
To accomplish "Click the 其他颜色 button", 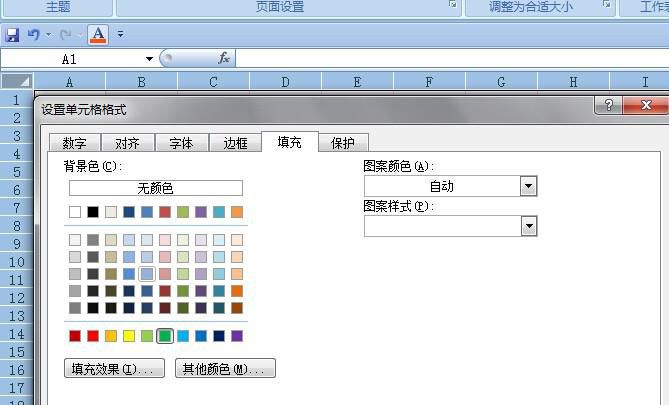I will (x=225, y=368).
